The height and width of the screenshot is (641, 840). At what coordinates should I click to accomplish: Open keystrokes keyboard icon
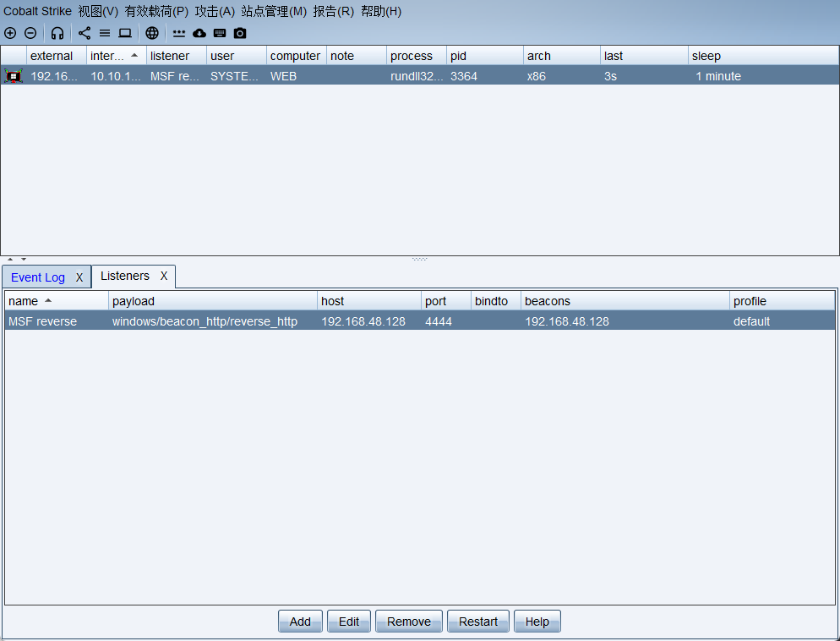(x=220, y=33)
